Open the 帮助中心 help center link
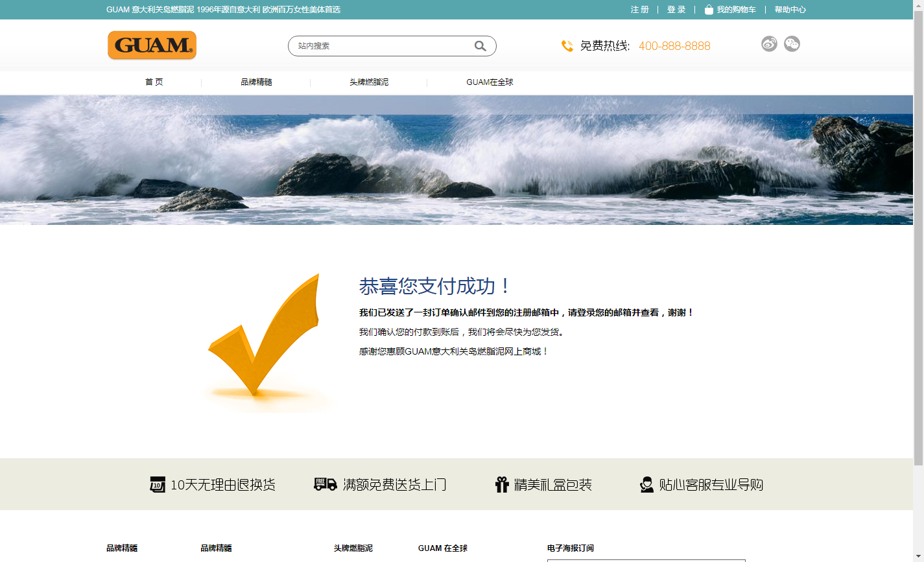This screenshot has height=562, width=924. 790,10
